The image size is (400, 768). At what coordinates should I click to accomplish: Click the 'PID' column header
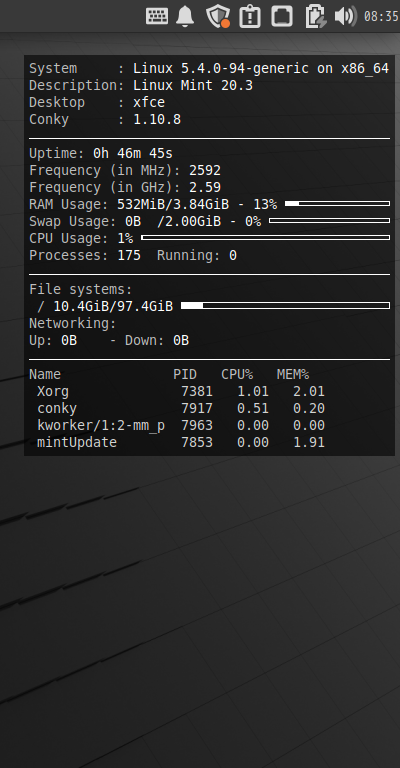185,375
